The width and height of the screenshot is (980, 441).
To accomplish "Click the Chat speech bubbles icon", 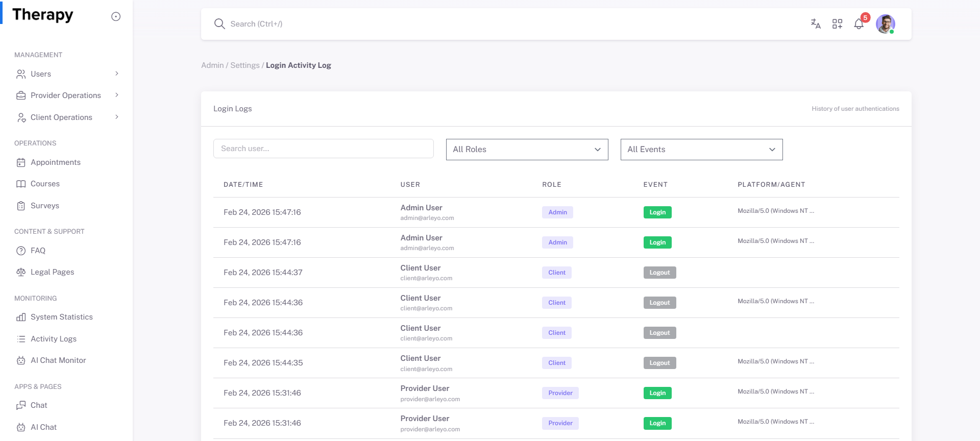I will coord(21,405).
